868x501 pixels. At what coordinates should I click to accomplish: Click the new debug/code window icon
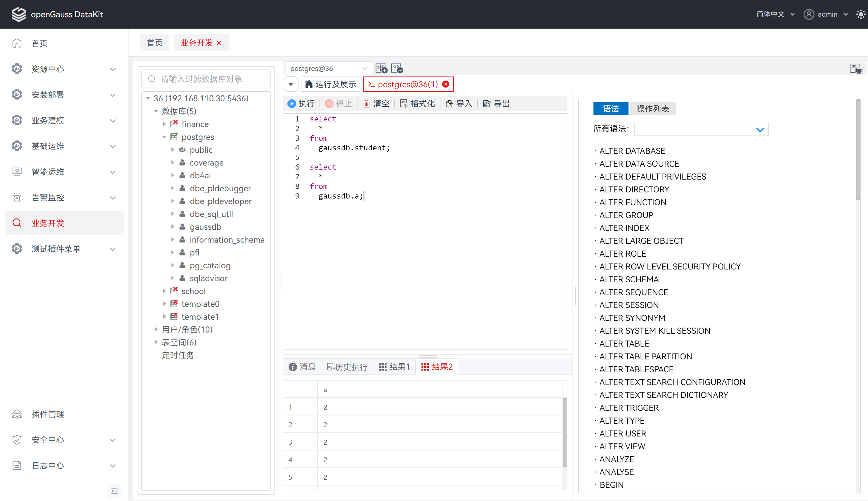click(397, 69)
